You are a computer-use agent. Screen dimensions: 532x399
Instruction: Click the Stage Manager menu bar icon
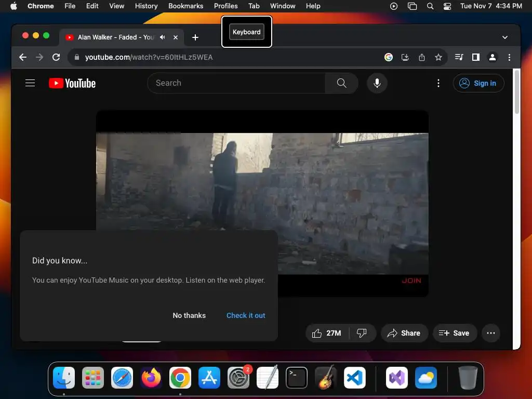[412, 6]
